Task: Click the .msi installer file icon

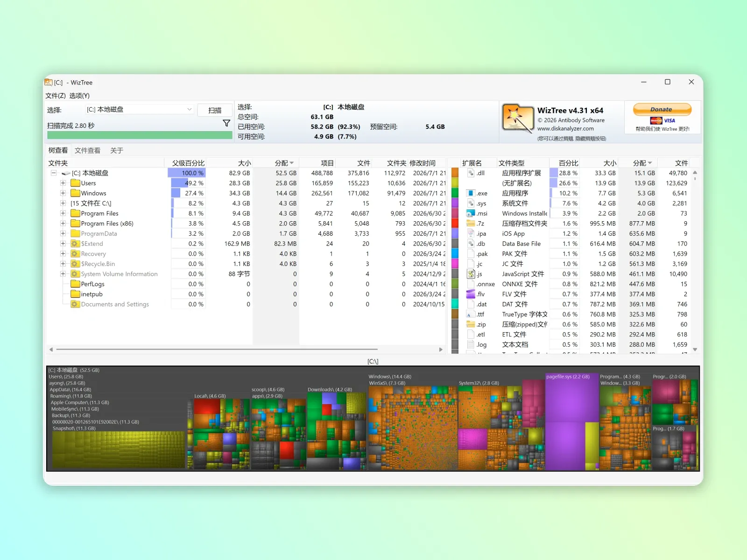Action: click(471, 213)
